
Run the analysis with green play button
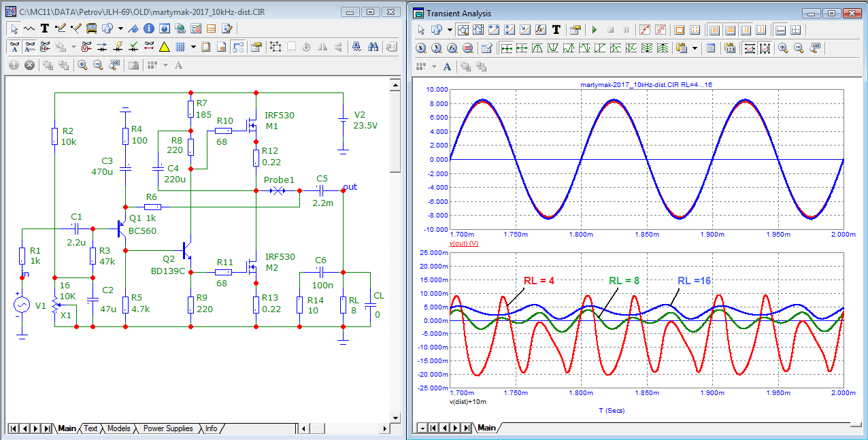point(595,29)
